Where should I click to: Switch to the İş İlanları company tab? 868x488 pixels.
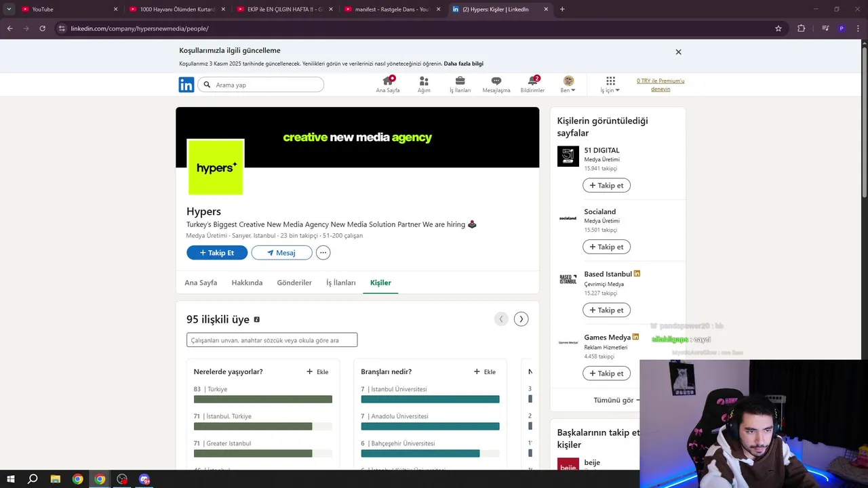tap(341, 283)
